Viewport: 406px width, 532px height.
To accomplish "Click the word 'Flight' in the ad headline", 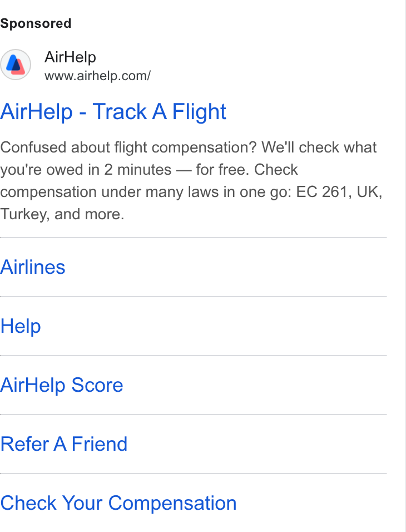I will tap(199, 112).
